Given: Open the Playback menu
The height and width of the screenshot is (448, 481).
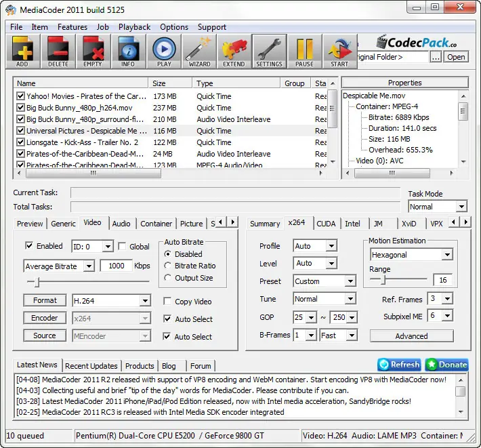Looking at the screenshot, I should pos(134,27).
